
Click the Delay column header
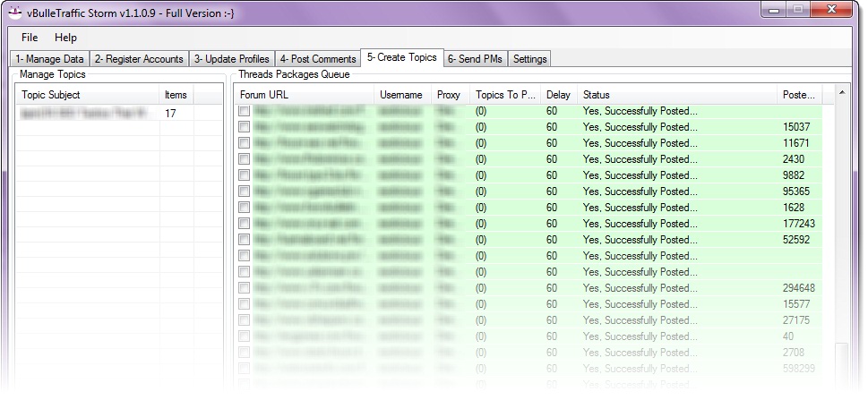pyautogui.click(x=558, y=95)
